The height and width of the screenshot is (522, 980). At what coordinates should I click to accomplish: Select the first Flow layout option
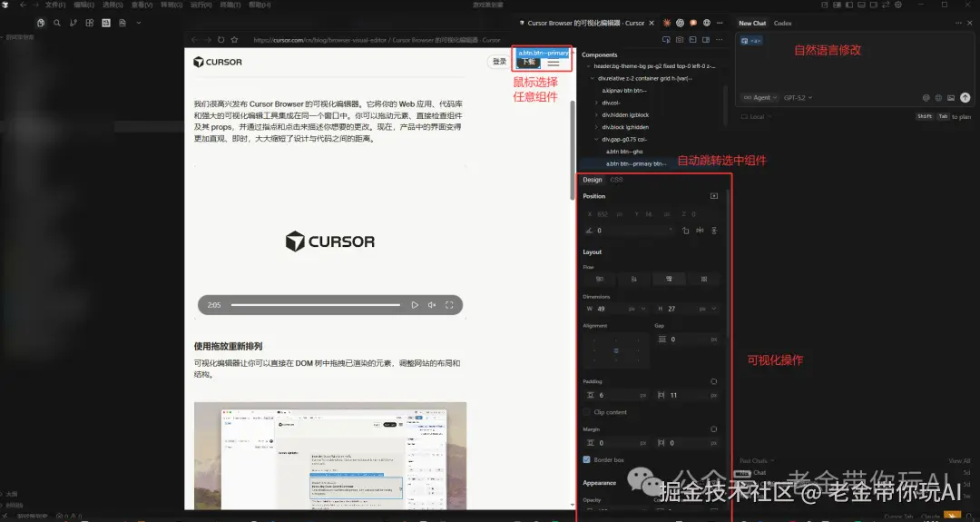(x=600, y=279)
